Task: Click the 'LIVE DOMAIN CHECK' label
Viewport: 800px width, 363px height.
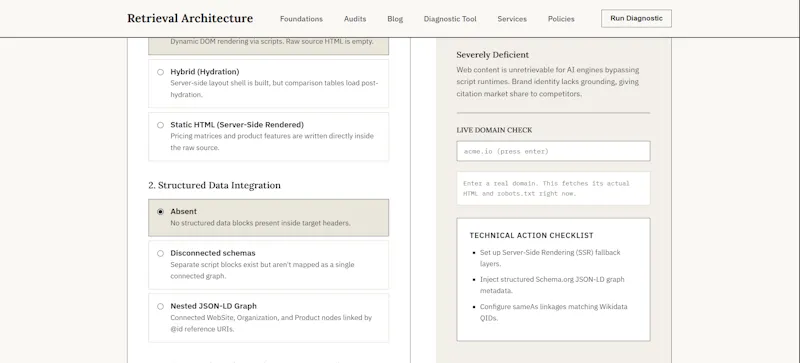Action: (494, 130)
